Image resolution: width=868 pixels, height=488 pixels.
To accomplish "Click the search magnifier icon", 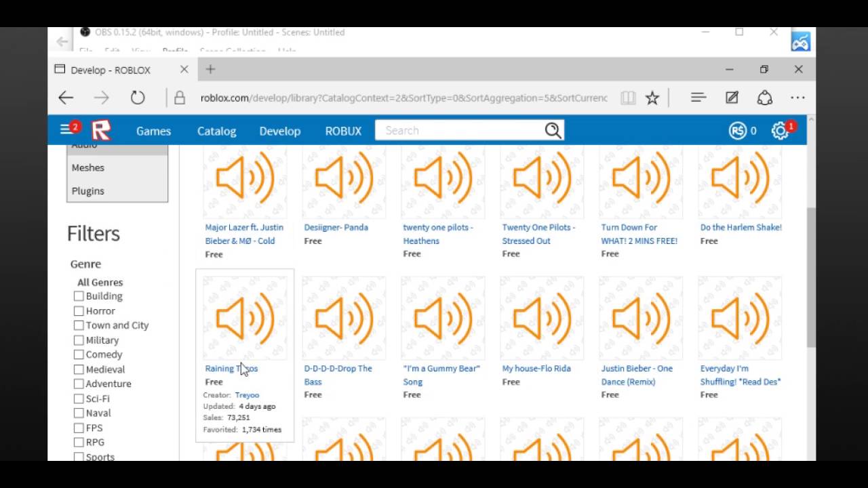I will pos(553,130).
